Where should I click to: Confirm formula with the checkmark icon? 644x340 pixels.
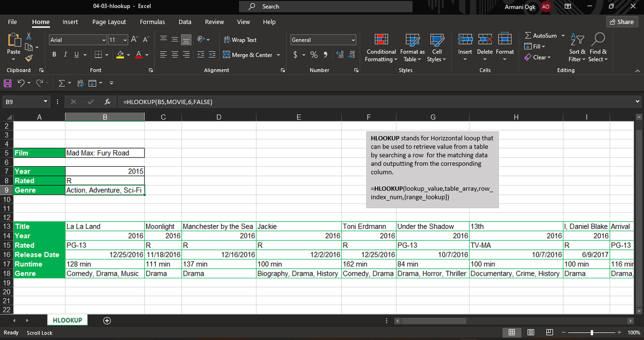point(90,101)
